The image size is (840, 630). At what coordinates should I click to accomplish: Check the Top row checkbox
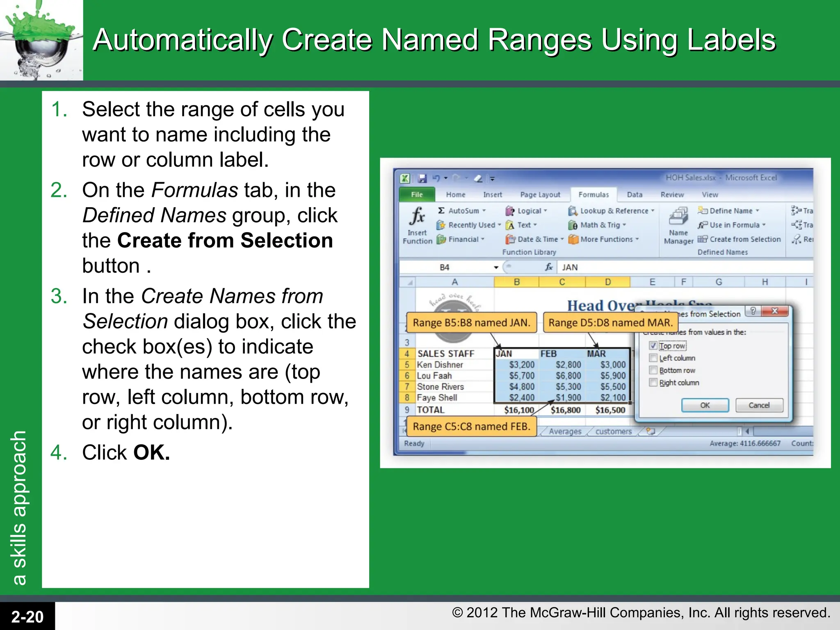point(653,346)
